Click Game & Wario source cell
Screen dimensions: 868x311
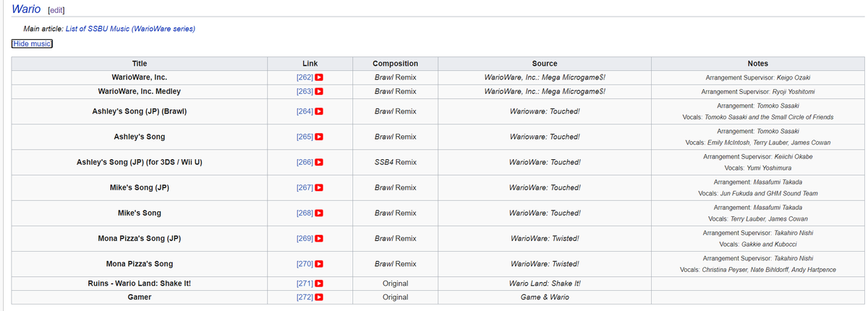pyautogui.click(x=545, y=297)
